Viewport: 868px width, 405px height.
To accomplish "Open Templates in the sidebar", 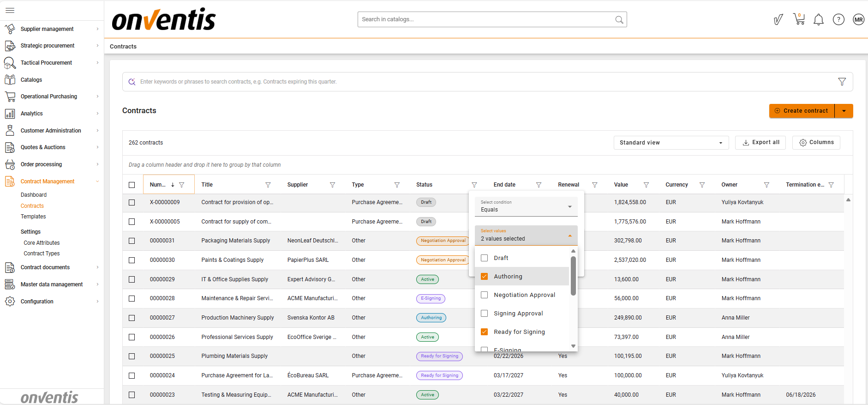I will point(33,217).
